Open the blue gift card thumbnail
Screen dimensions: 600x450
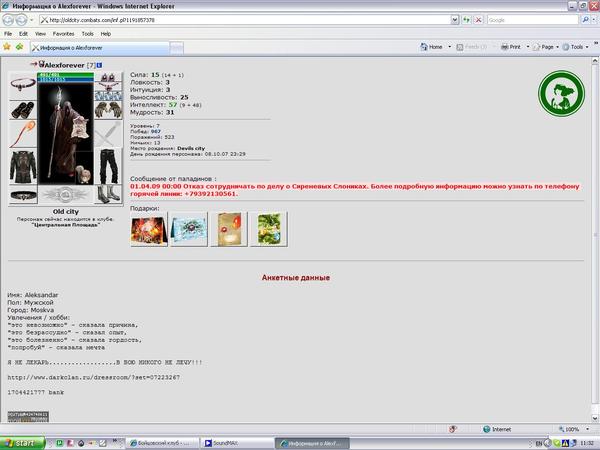[x=189, y=229]
